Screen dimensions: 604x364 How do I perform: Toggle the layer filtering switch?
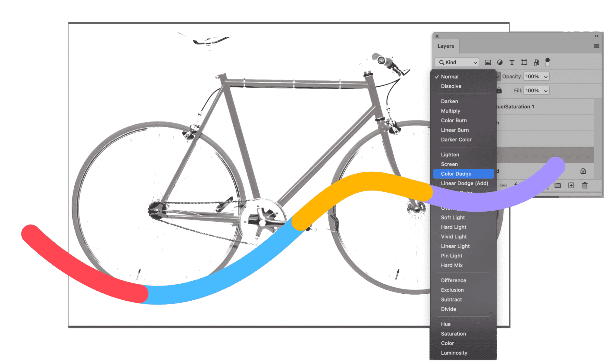(547, 62)
